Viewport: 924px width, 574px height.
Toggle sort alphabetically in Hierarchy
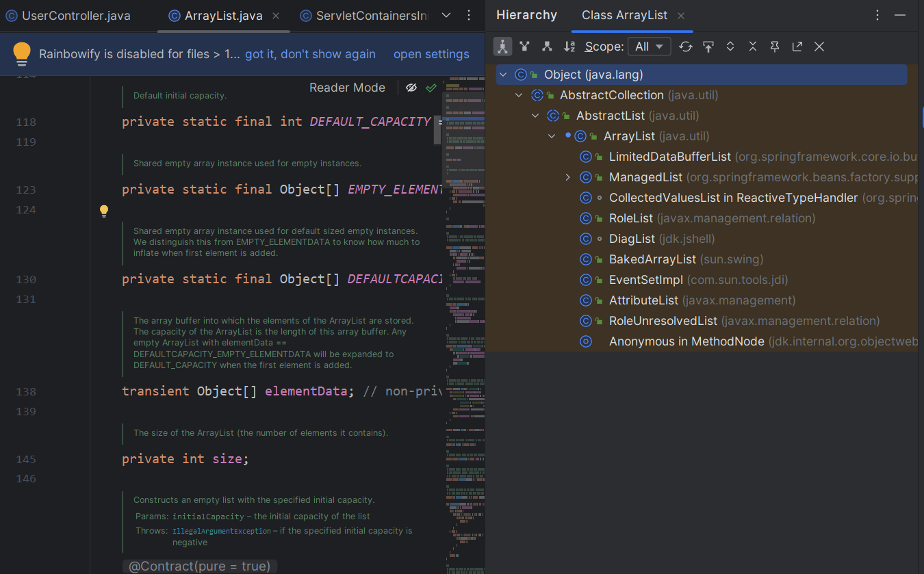pos(569,47)
